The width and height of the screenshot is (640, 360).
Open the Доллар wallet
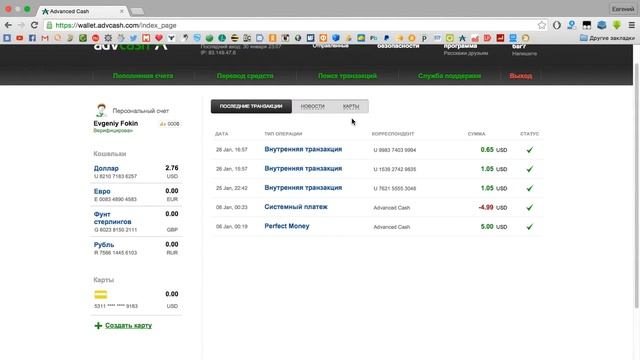pos(106,168)
